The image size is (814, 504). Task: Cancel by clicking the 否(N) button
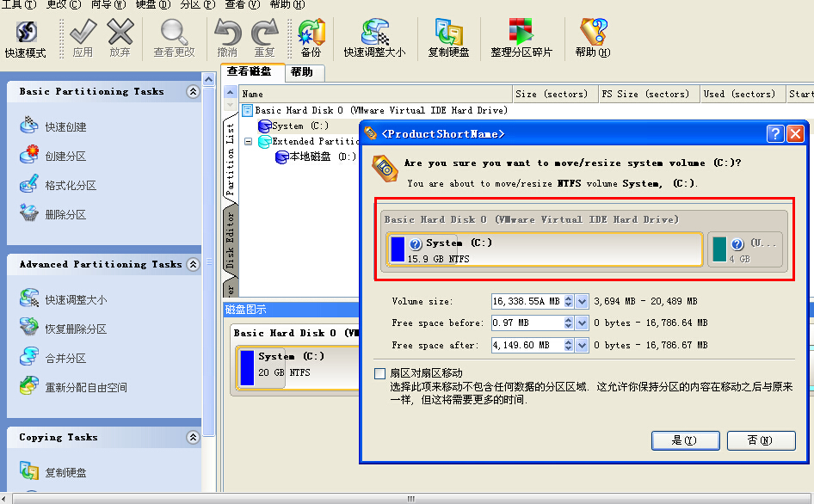pyautogui.click(x=760, y=440)
